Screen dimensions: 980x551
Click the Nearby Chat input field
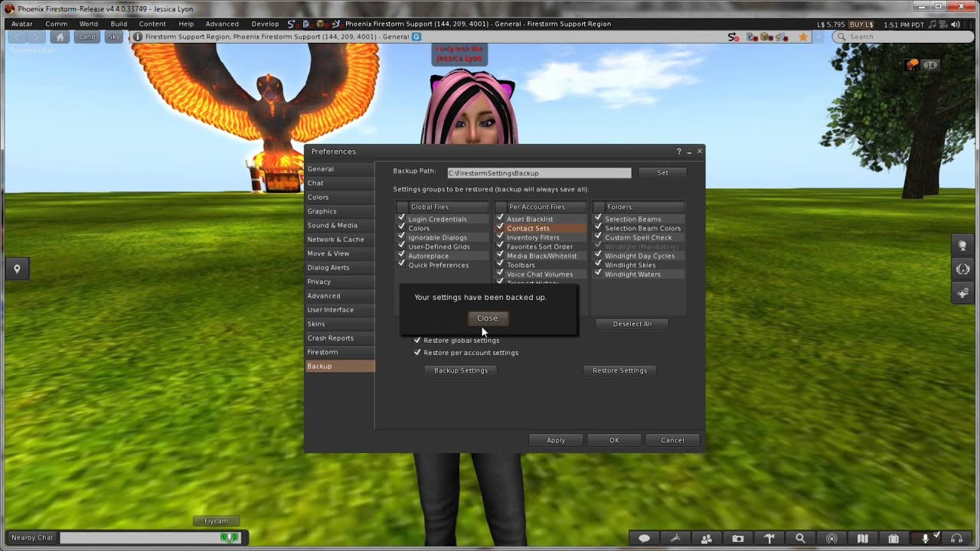coord(149,538)
